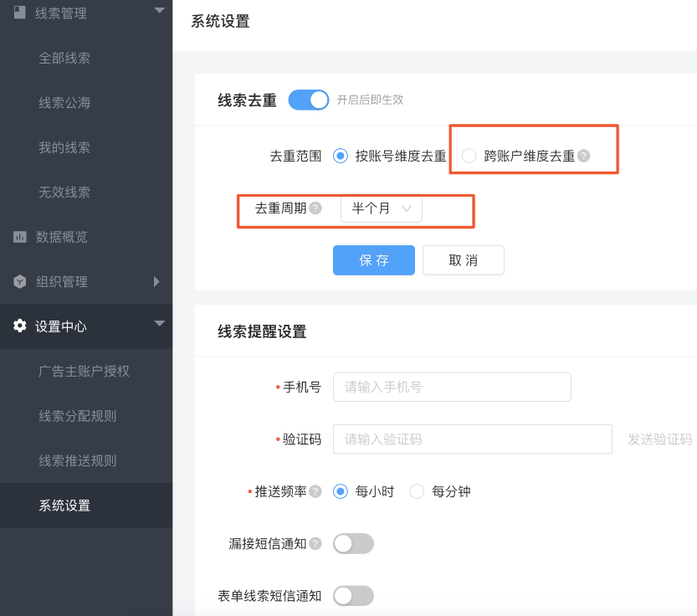Click the 取消 button
Image resolution: width=697 pixels, height=616 pixels.
(x=464, y=260)
